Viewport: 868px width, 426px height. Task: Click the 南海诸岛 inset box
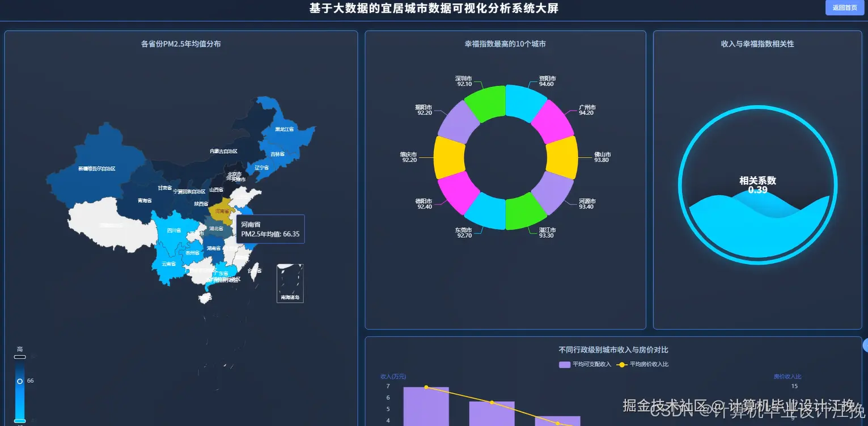tap(290, 283)
